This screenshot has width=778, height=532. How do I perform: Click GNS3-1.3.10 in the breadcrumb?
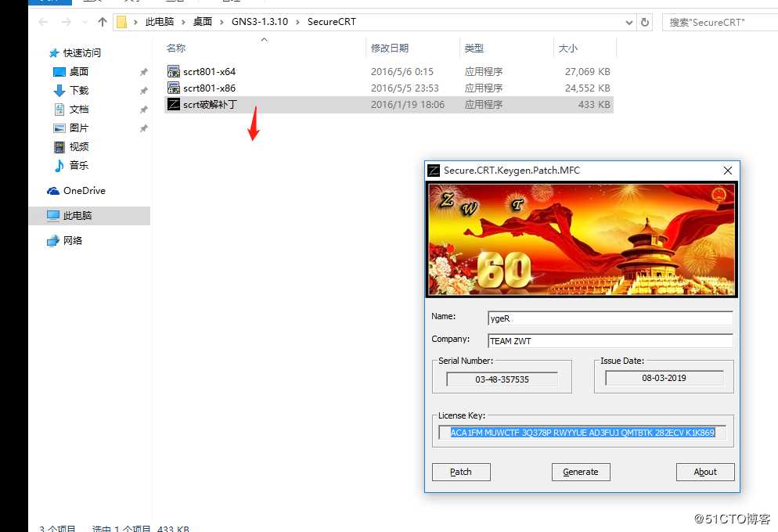coord(260,22)
